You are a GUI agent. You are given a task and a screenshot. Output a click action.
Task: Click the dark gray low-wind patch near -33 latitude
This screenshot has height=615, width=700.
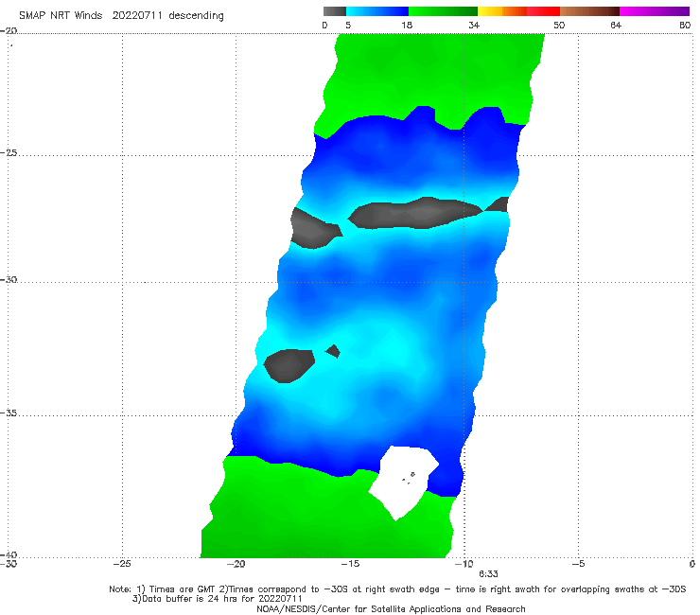tap(289, 366)
